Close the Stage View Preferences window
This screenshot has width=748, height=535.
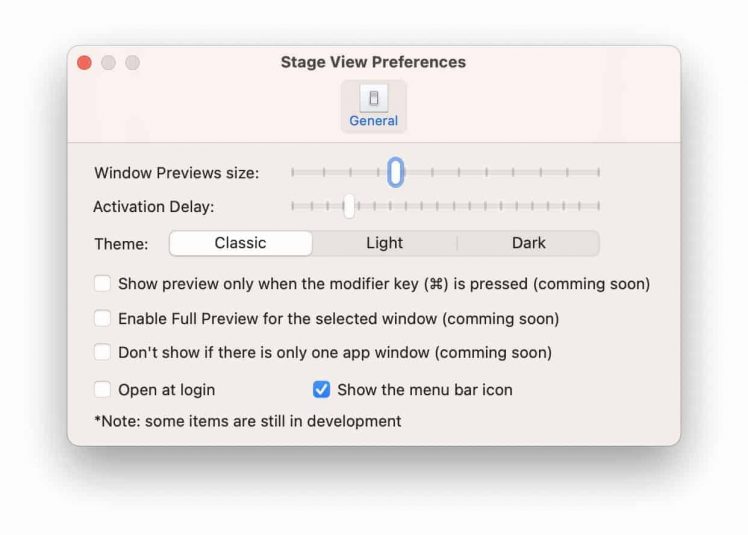[x=85, y=63]
